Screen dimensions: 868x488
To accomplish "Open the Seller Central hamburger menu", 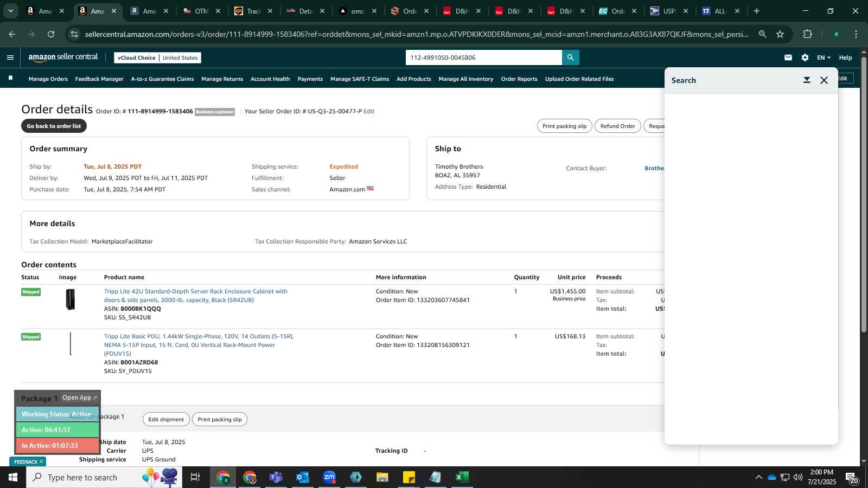I will (10, 57).
